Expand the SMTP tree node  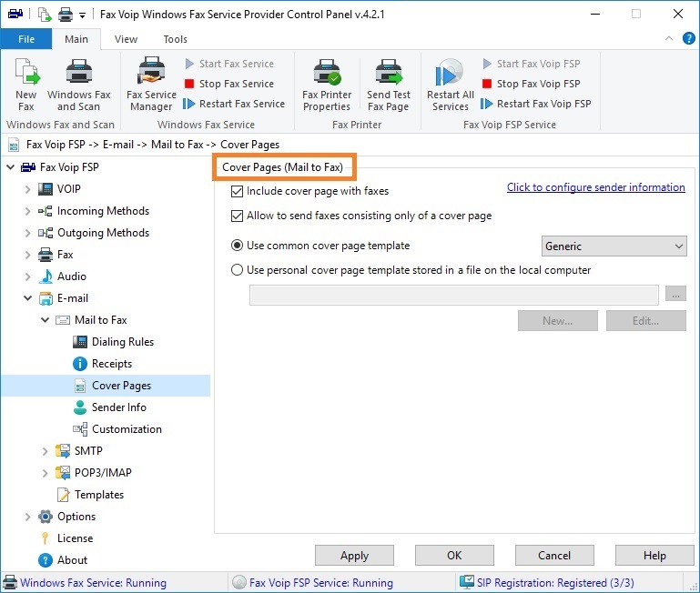46,451
